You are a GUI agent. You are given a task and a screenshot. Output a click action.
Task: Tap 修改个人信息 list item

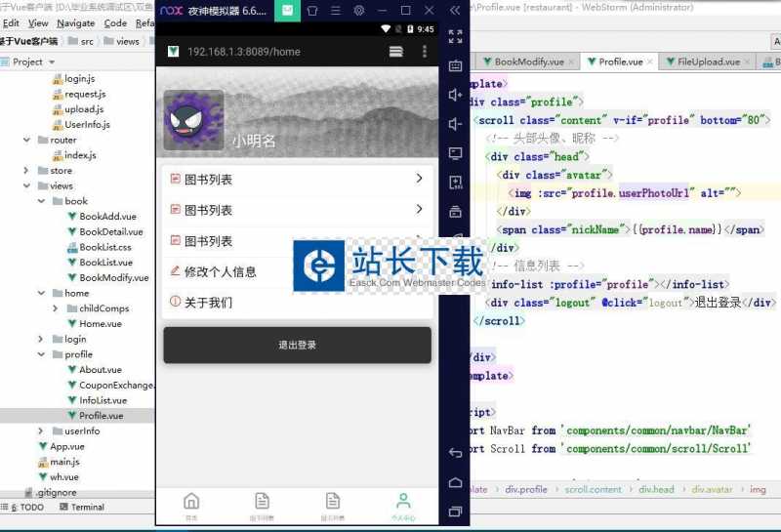coord(221,271)
